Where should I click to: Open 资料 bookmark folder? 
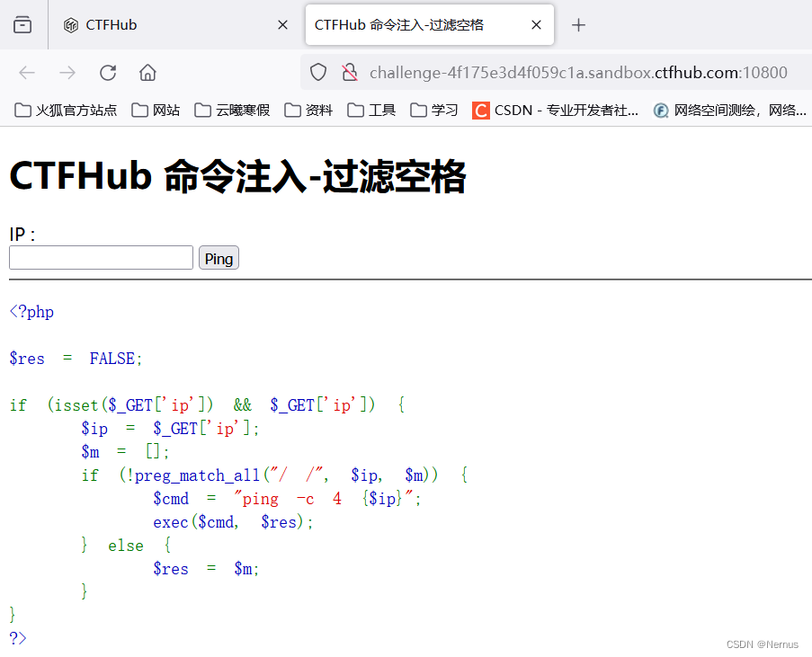click(x=308, y=111)
